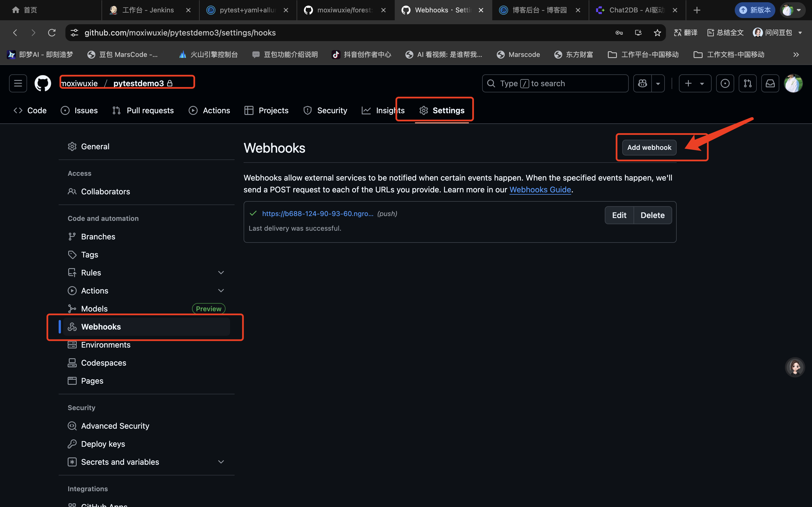This screenshot has width=812, height=507.
Task: Expand the Actions settings submenu
Action: pos(221,291)
